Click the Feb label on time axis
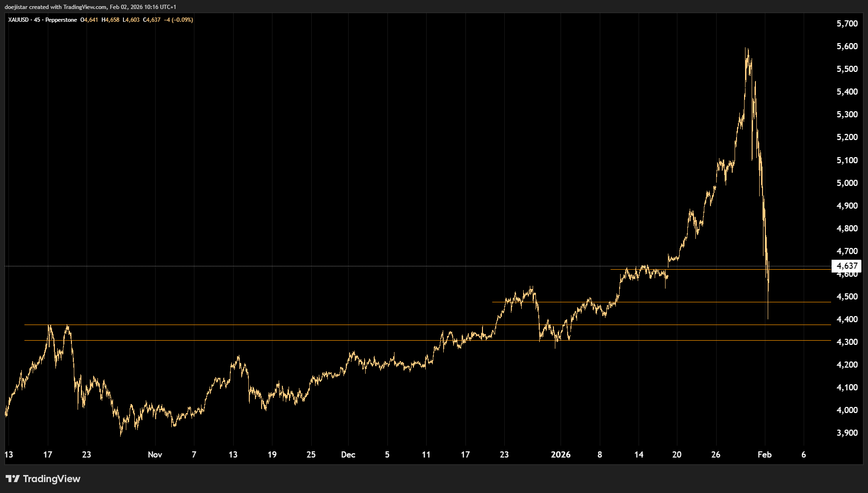 click(x=764, y=455)
